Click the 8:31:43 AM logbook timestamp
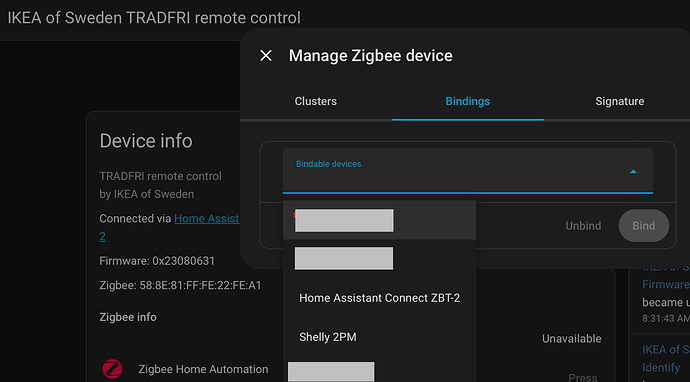 pyautogui.click(x=666, y=318)
